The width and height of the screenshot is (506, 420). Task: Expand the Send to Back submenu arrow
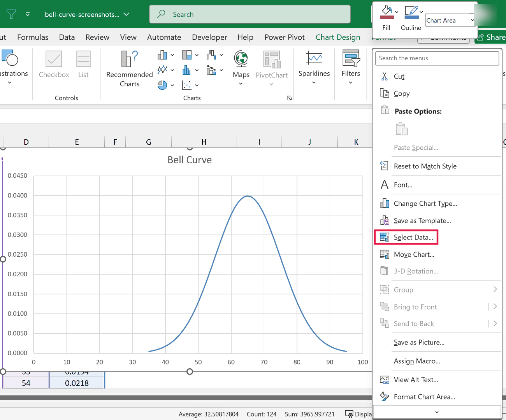tap(495, 324)
